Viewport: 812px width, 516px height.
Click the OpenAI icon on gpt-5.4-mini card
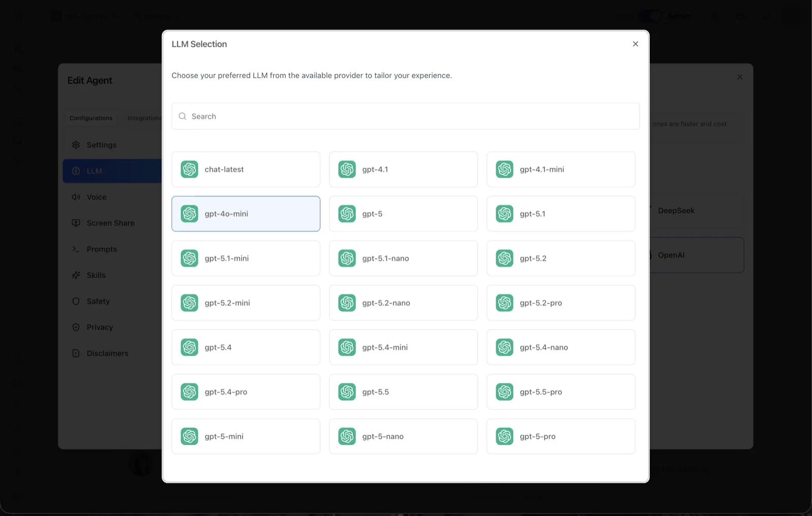coord(347,348)
